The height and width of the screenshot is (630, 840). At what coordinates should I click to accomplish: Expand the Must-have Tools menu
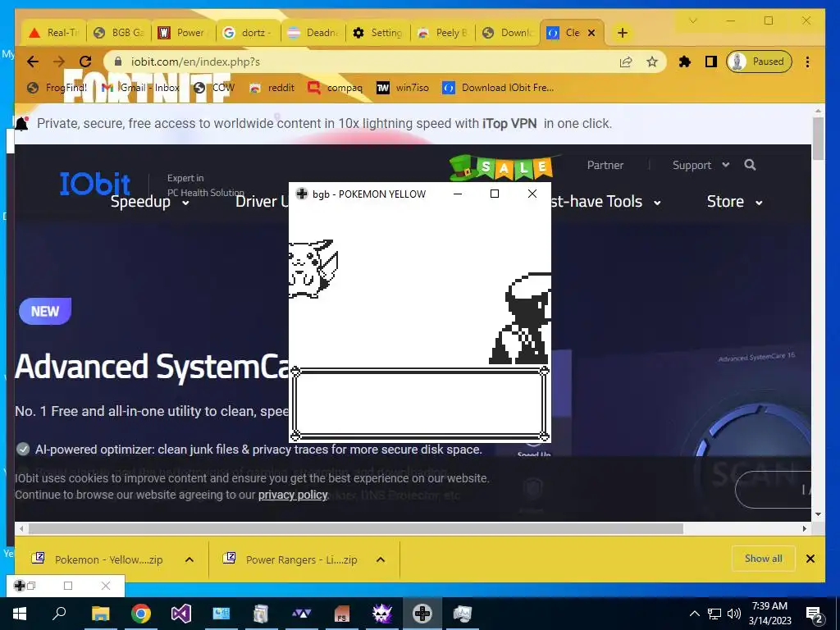click(606, 202)
